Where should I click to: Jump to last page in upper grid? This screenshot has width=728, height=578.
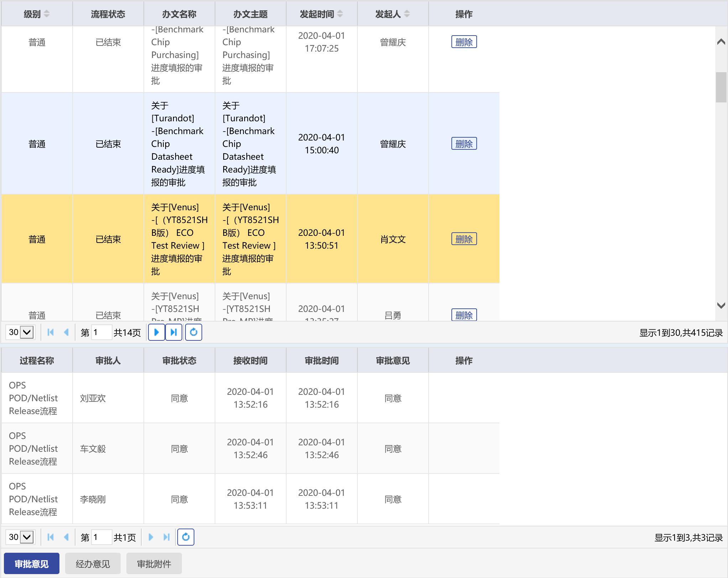[174, 332]
